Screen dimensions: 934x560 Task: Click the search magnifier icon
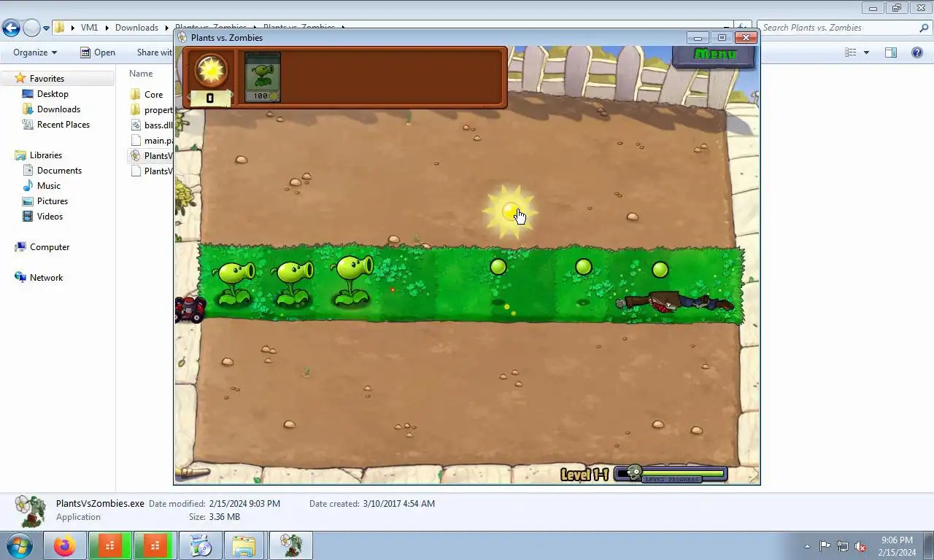(x=924, y=28)
